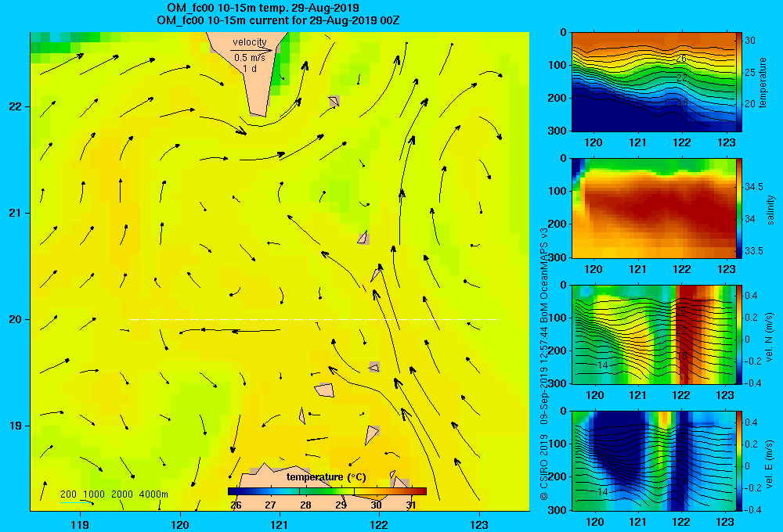Click the latitude label 22 on the main map

15,107
